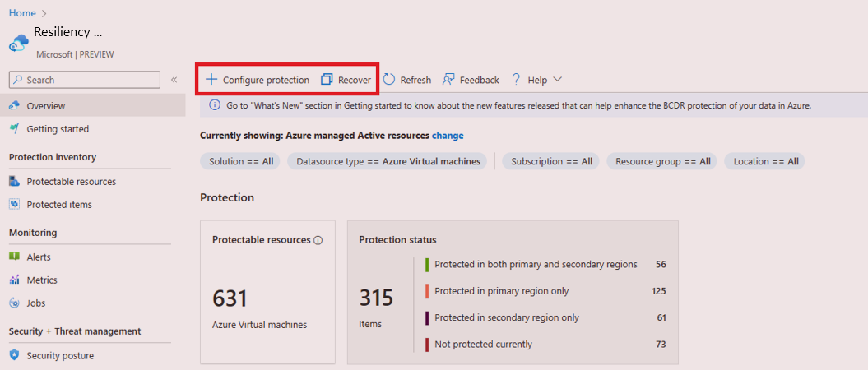This screenshot has height=370, width=868.
Task: Click the plus icon for Configure protection
Action: pos(211,80)
